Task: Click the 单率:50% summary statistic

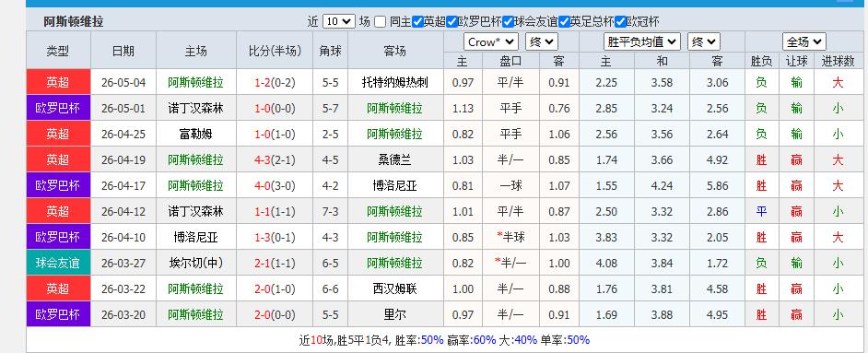Action: pyautogui.click(x=565, y=340)
